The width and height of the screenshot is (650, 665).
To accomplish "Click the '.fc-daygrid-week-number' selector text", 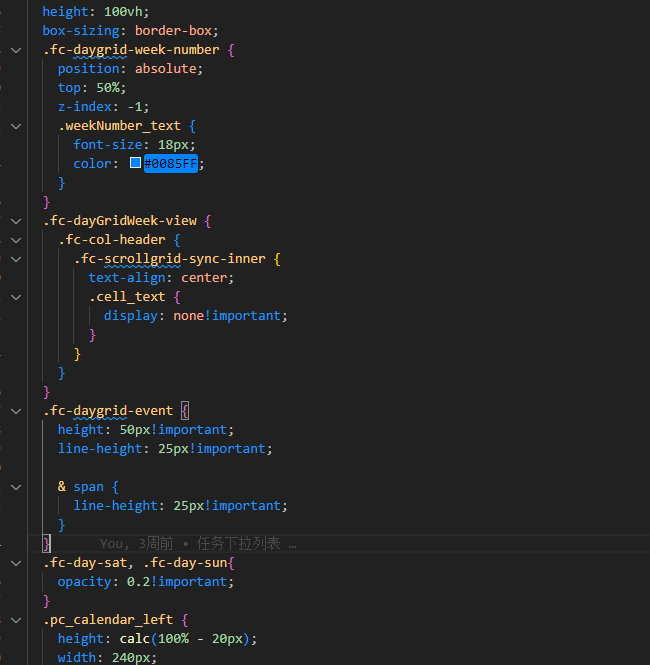I will [x=131, y=50].
